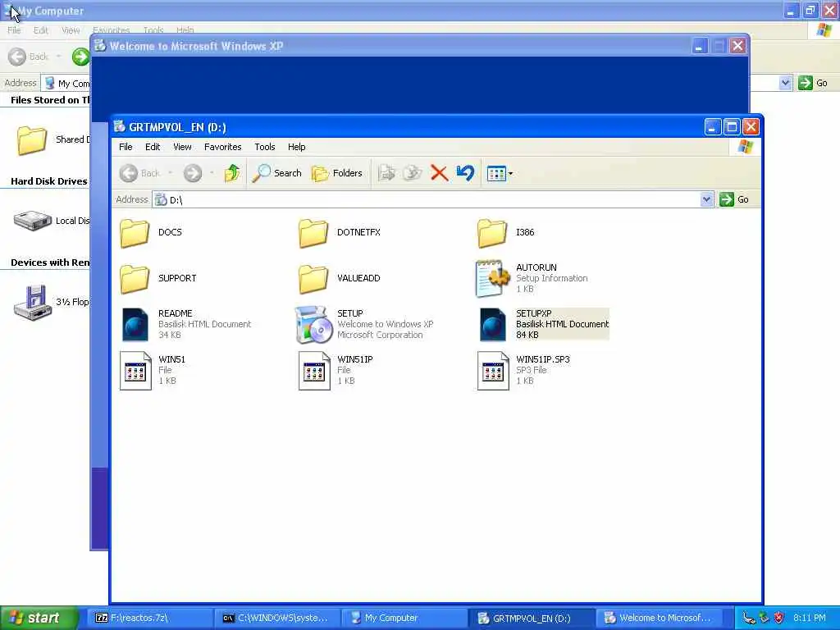Open the View menu in D: window

(x=182, y=147)
